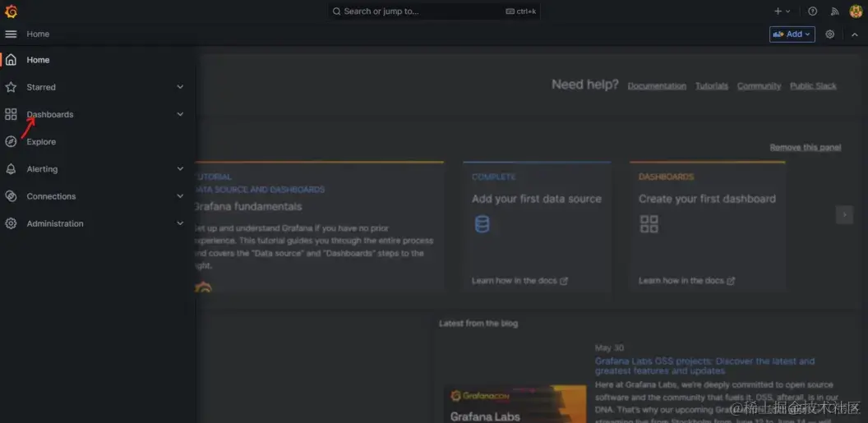Expand the Connections section chevron
This screenshot has width=868, height=423.
(x=180, y=196)
